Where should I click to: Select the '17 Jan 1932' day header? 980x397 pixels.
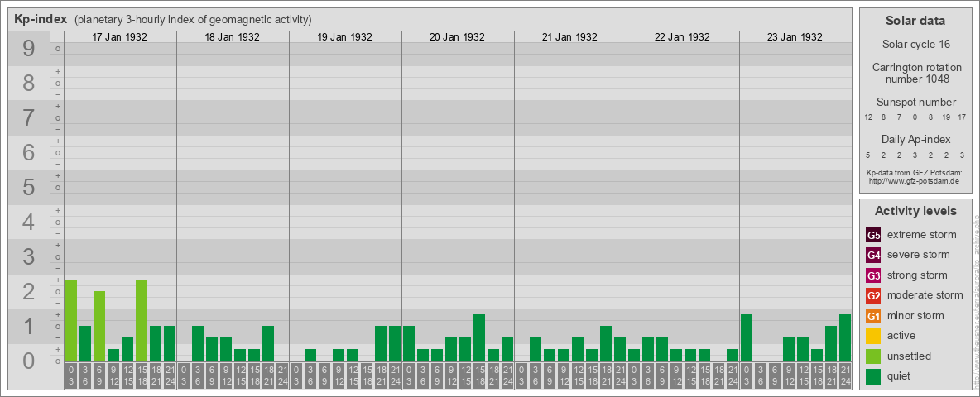coord(119,37)
